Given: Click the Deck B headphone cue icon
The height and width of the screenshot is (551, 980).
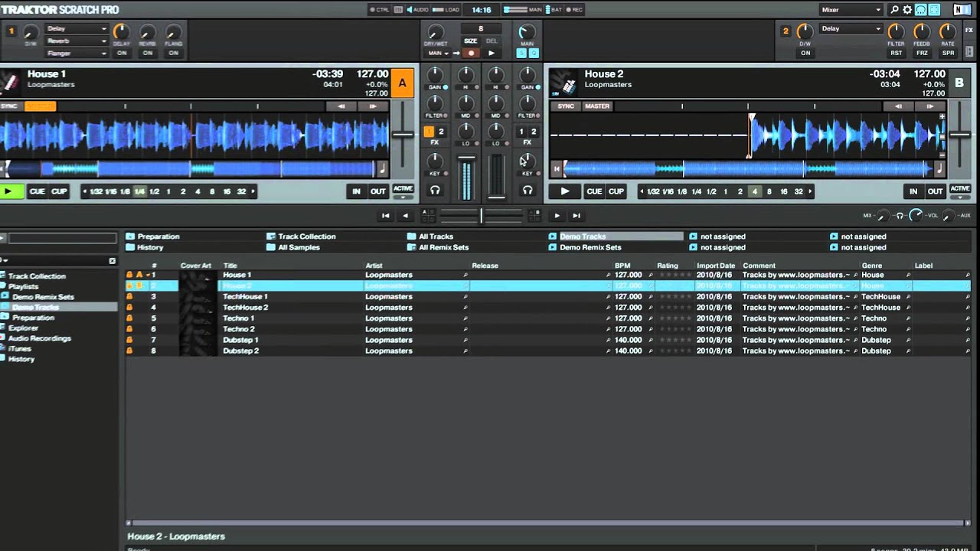Looking at the screenshot, I should point(527,190).
